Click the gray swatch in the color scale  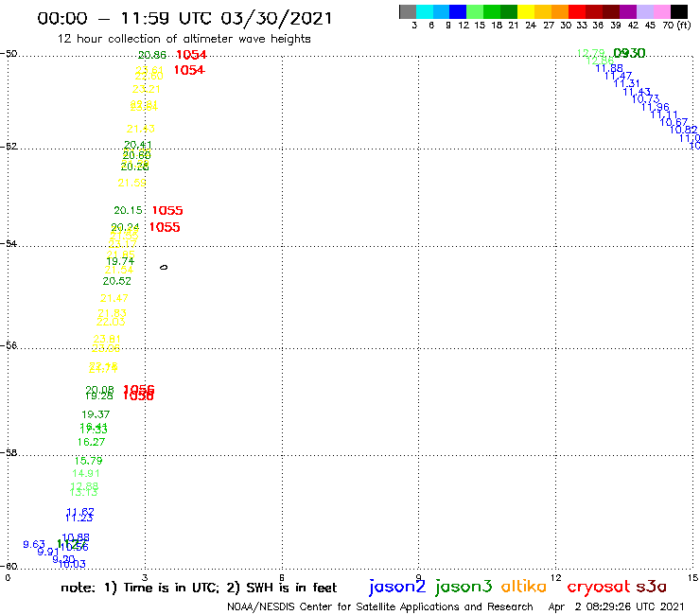pyautogui.click(x=408, y=11)
